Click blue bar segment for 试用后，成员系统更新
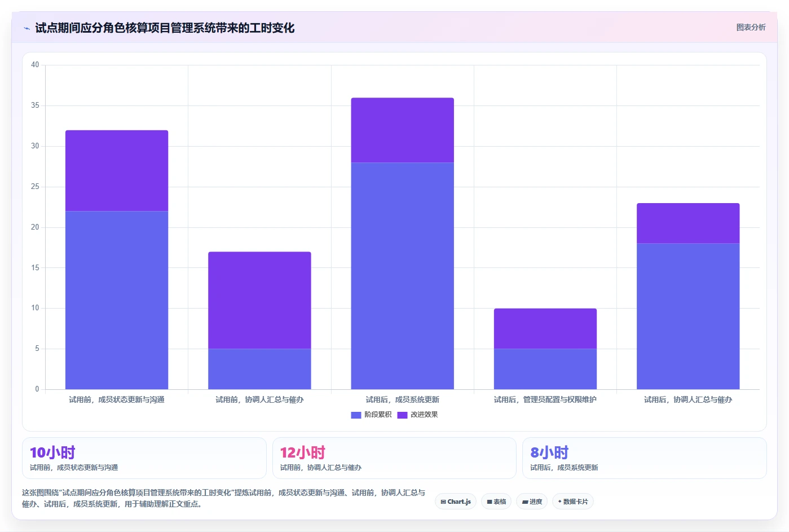This screenshot has height=532, width=789. coord(403,276)
